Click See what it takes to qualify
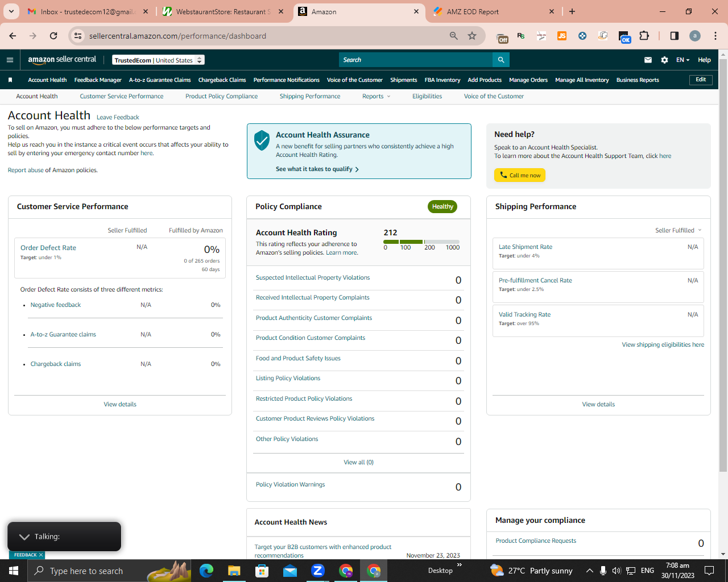Image resolution: width=728 pixels, height=582 pixels. click(317, 169)
